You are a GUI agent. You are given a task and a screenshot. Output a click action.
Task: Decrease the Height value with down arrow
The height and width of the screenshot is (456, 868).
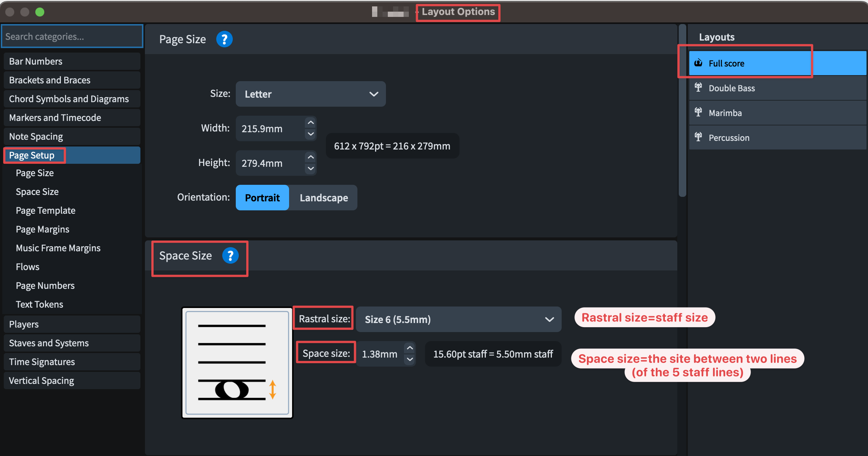click(310, 169)
